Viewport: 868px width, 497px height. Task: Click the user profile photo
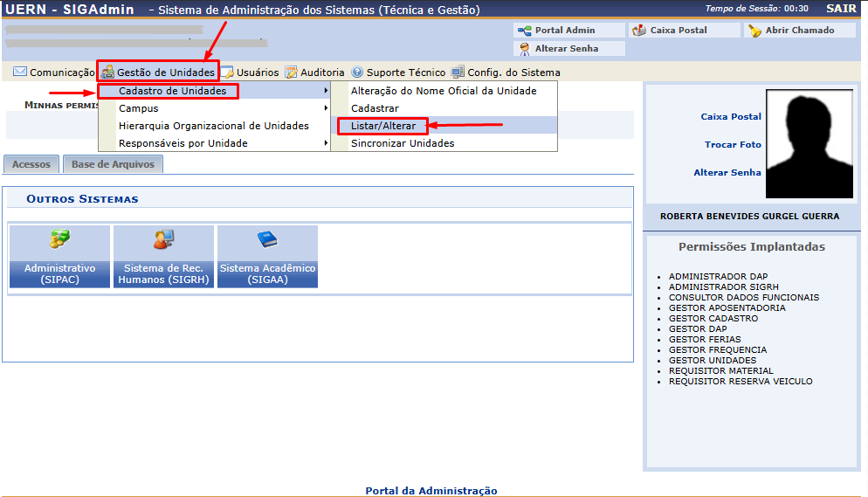(809, 144)
